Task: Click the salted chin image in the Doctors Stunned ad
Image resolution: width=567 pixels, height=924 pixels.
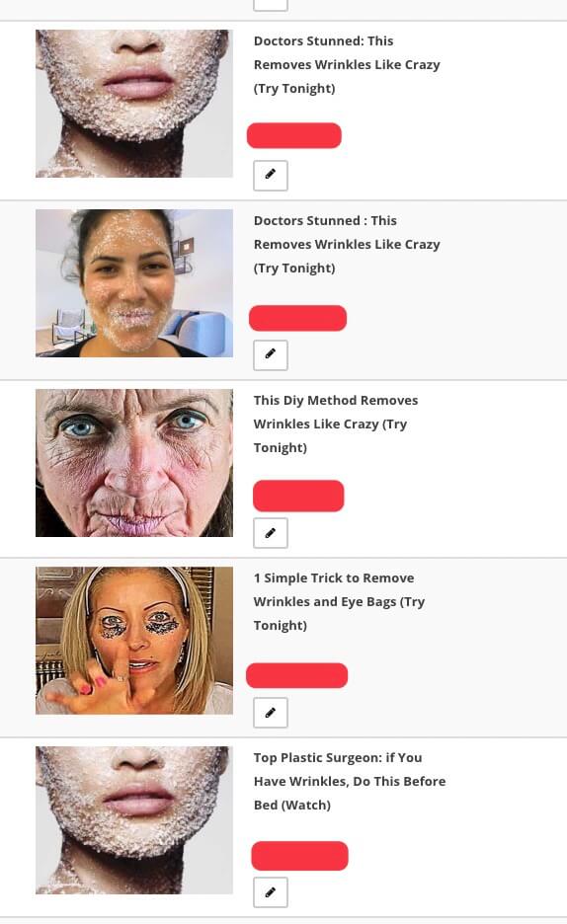Action: pos(134,103)
